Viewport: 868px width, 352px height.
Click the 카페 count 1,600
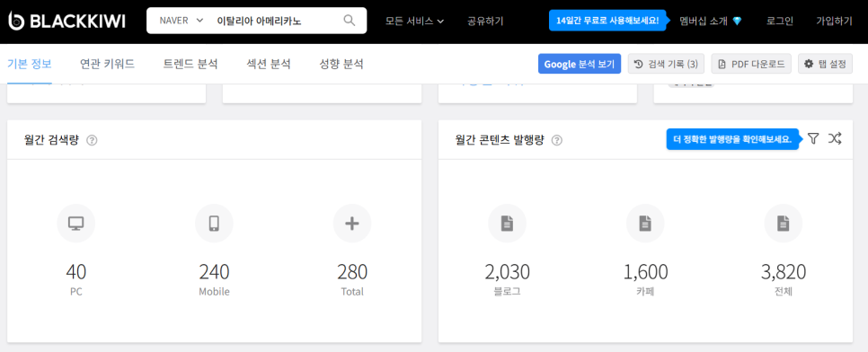click(x=645, y=272)
